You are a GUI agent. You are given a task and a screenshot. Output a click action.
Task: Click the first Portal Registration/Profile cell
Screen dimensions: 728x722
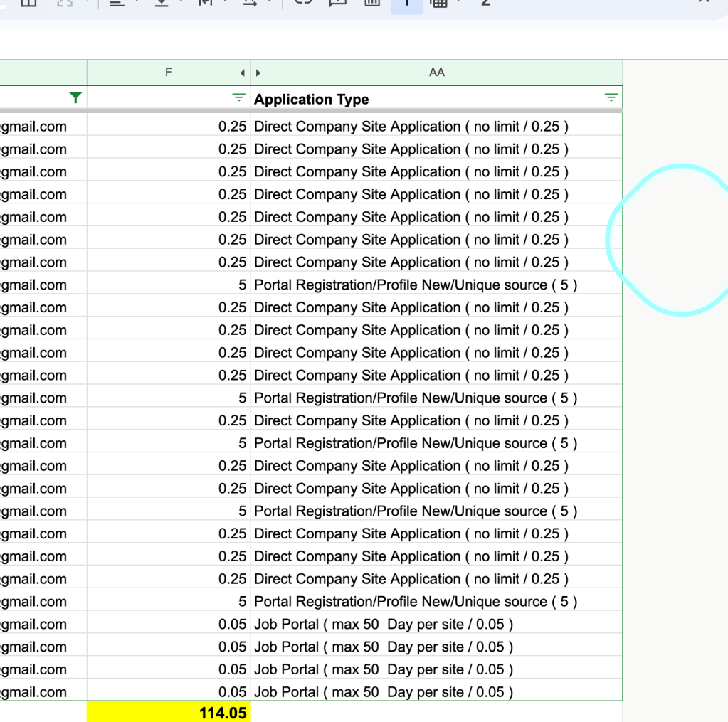pos(436,285)
